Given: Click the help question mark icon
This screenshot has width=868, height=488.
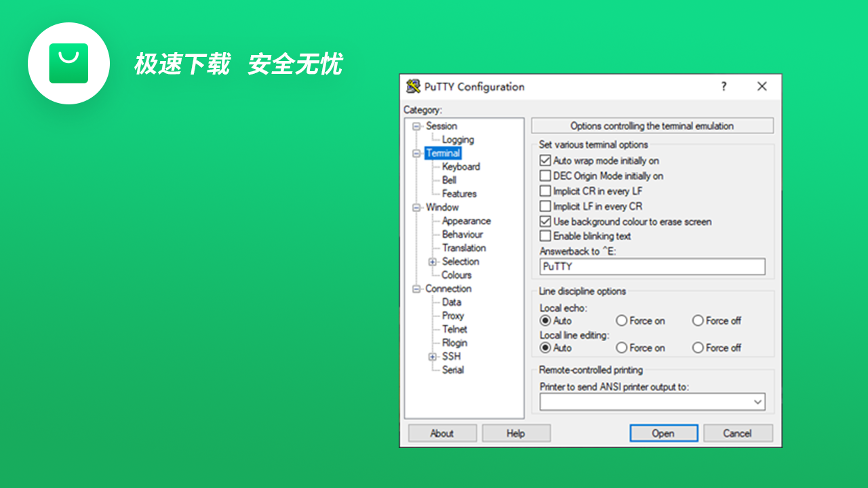Looking at the screenshot, I should coord(724,87).
